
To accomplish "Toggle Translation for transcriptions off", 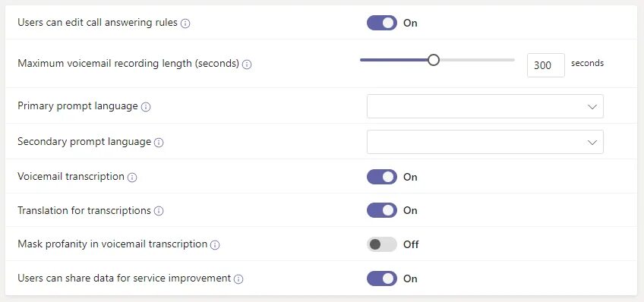I will coord(382,210).
